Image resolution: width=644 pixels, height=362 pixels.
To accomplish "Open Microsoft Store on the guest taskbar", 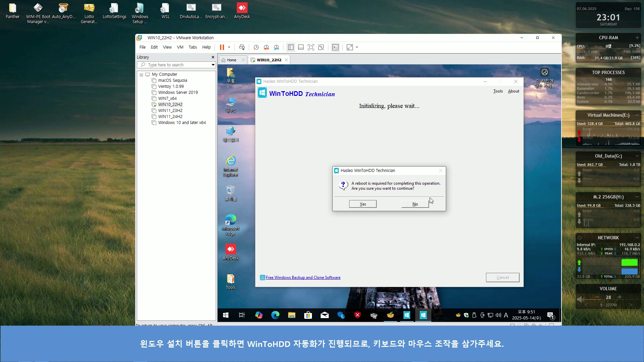I will (x=308, y=315).
